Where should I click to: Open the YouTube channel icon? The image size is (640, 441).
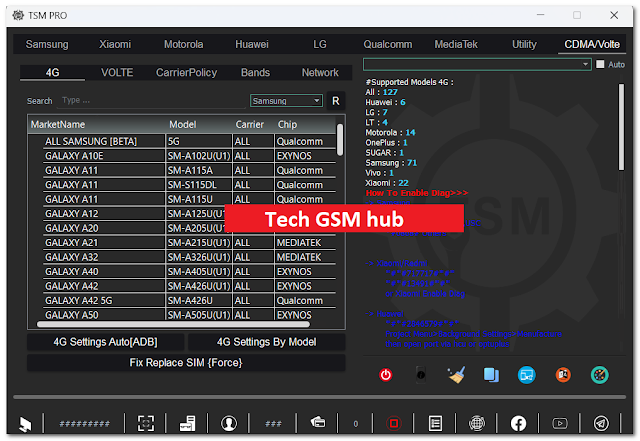click(560, 423)
